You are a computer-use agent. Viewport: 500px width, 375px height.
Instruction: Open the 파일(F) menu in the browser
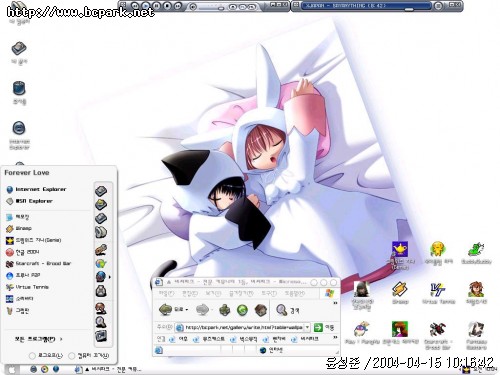(166, 293)
